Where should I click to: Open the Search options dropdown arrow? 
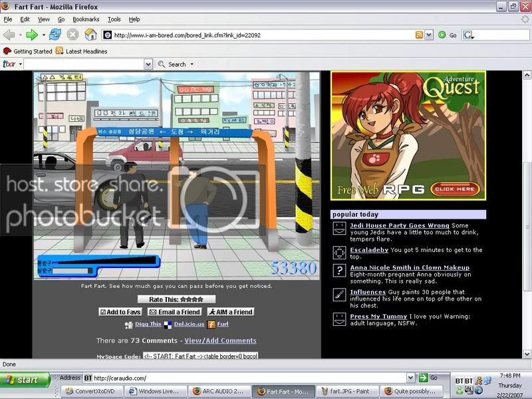192,64
